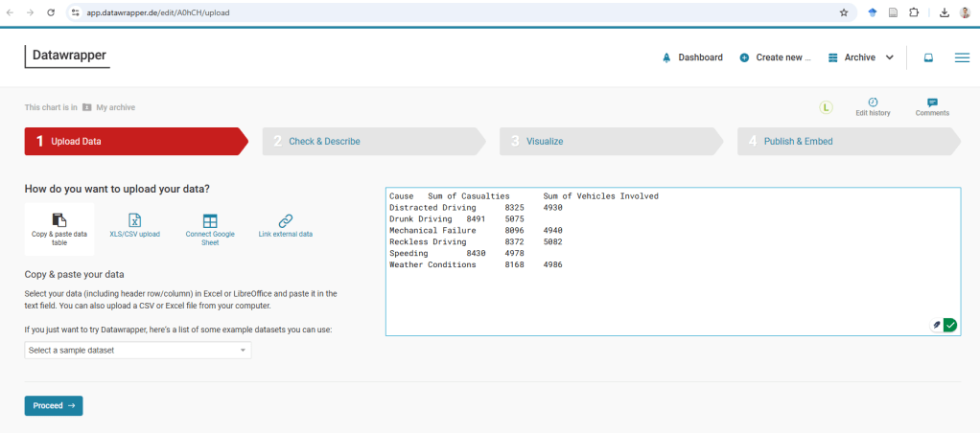980x433 pixels.
Task: Click the inbox tray icon in header
Action: click(x=928, y=57)
